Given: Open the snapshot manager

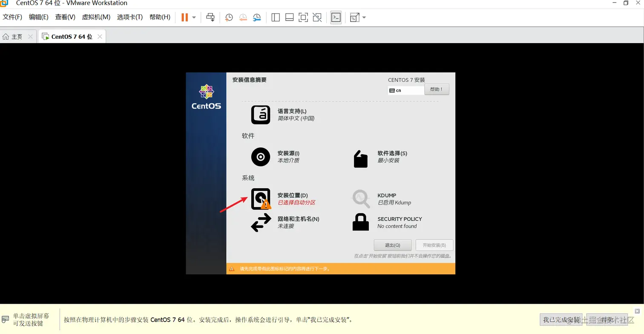Looking at the screenshot, I should [257, 17].
